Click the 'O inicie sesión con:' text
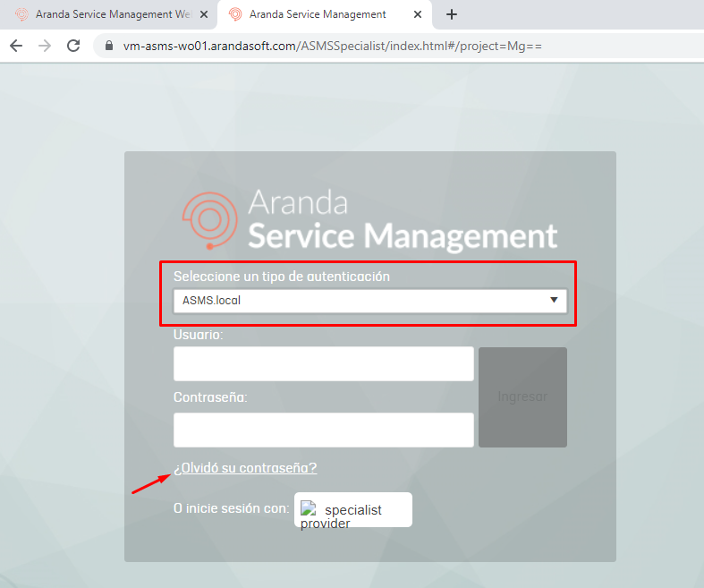This screenshot has width=704, height=588. (x=231, y=508)
